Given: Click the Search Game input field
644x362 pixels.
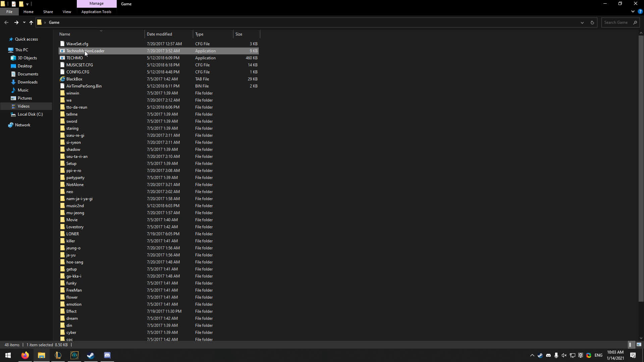Looking at the screenshot, I should coord(617,22).
